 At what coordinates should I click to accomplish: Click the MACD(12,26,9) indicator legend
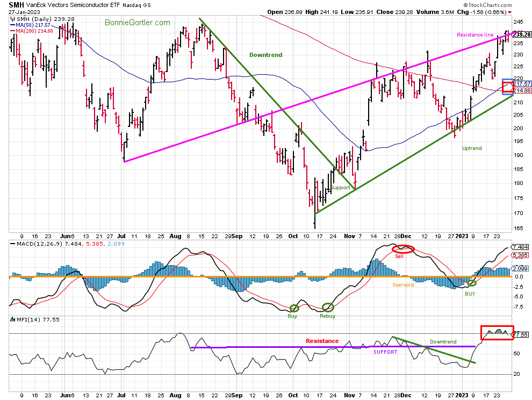pos(67,244)
